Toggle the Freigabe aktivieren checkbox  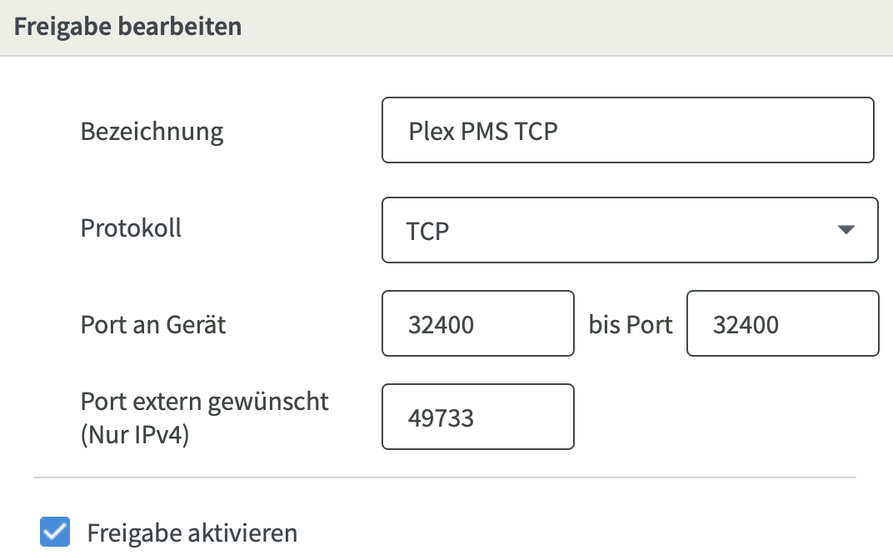tap(54, 531)
